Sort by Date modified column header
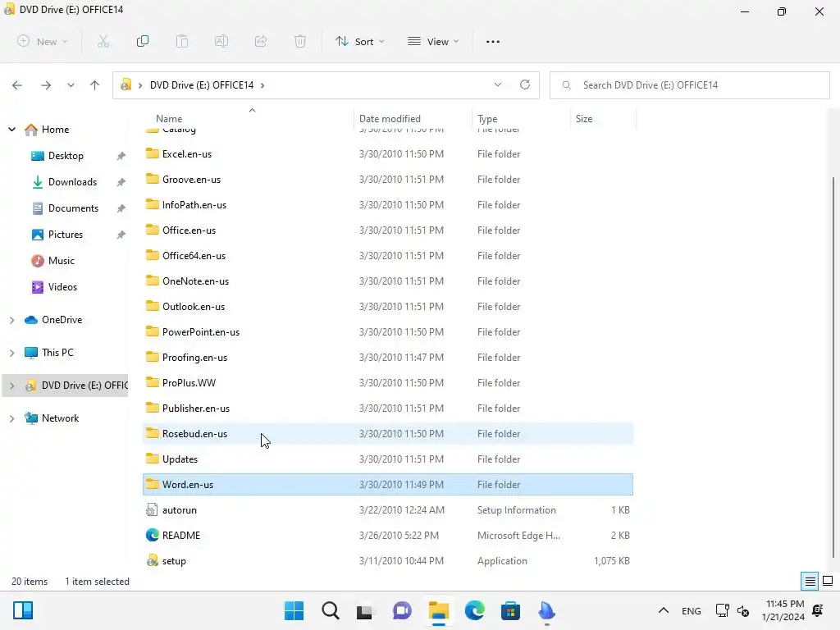840x630 pixels. 413,118
